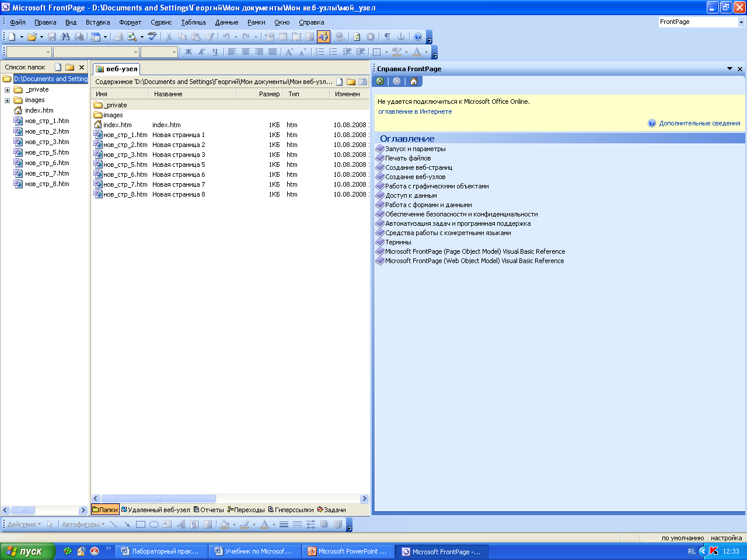This screenshot has height=560, width=747.
Task: Click the New page icon
Action: (12, 37)
